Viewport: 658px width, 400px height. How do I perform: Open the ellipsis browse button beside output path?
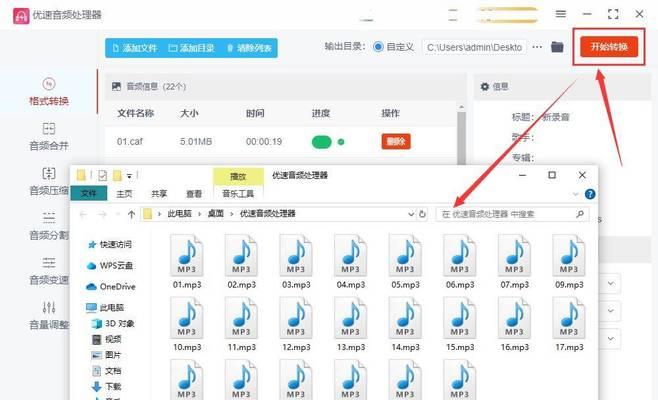537,47
